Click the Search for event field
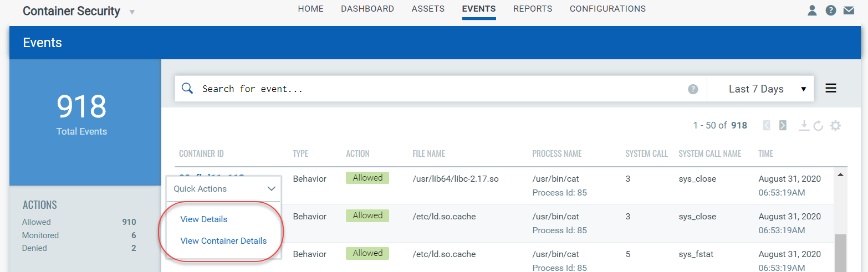The width and height of the screenshot is (868, 272). (441, 89)
